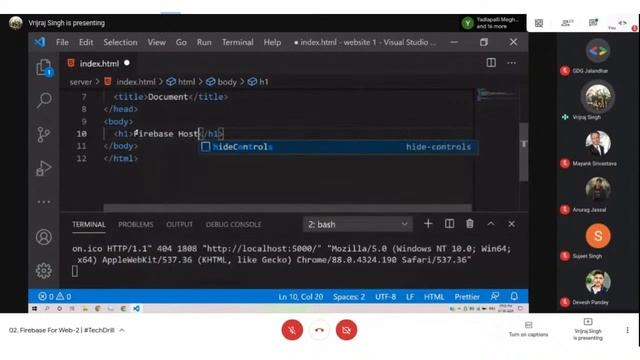Turn on captions in Meet
The height and width of the screenshot is (360, 640).
pos(528,329)
